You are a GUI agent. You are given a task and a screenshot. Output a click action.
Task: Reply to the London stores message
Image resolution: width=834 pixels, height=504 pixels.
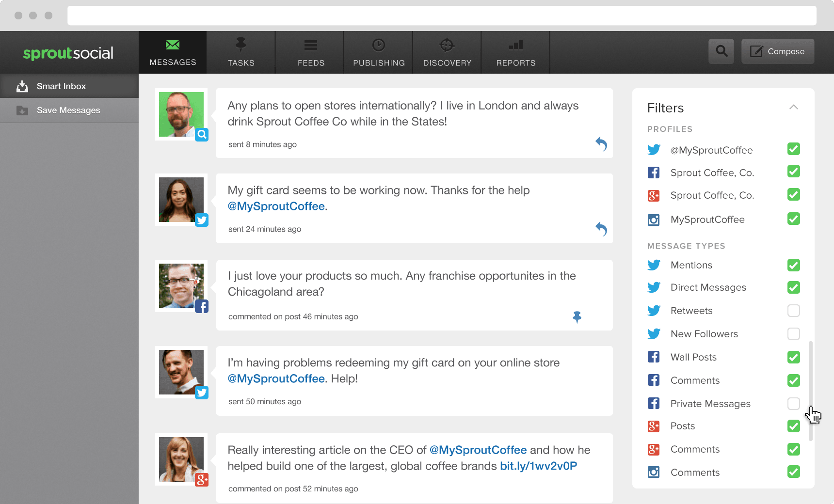[x=601, y=143]
